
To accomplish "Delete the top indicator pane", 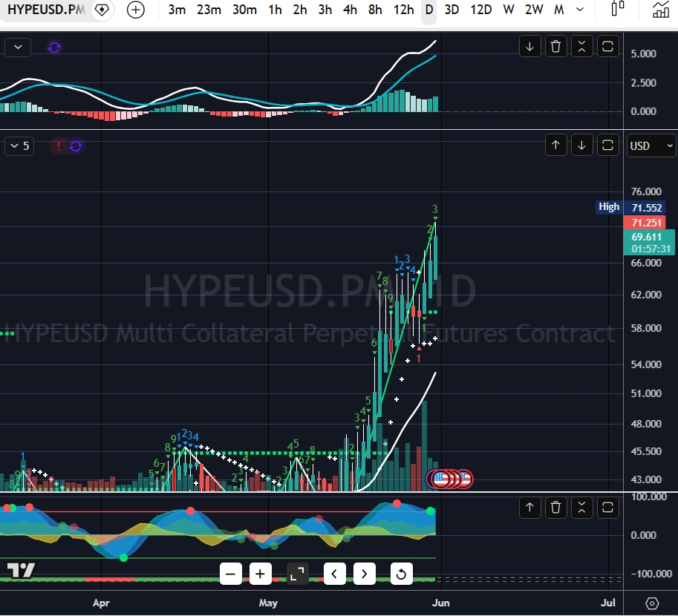I will point(555,46).
